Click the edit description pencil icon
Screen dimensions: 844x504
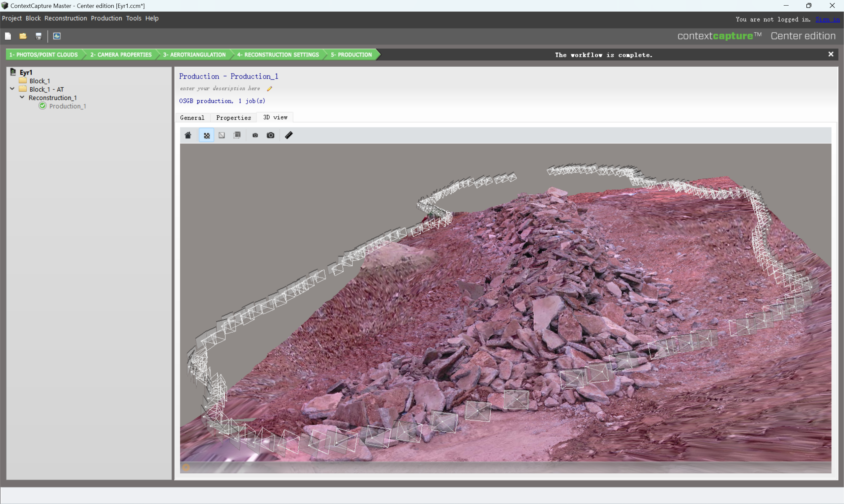coord(269,89)
